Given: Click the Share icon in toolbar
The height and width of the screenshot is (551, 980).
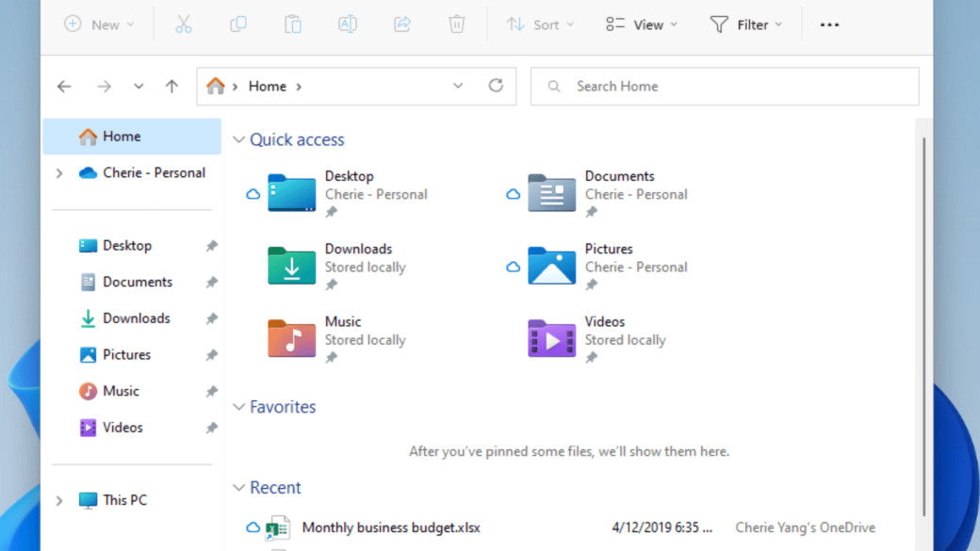Looking at the screenshot, I should click(x=401, y=24).
